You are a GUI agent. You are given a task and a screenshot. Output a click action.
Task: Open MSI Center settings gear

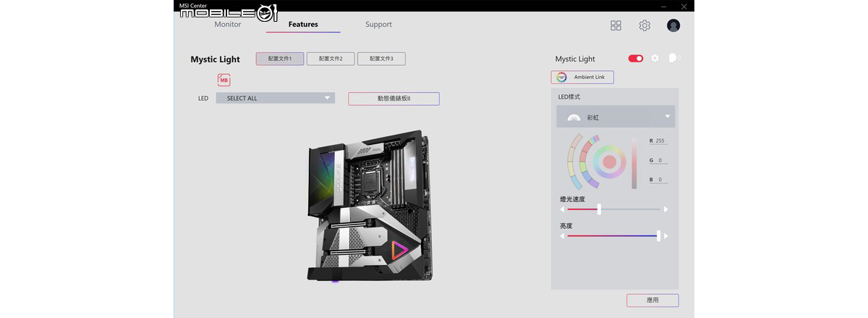click(644, 25)
